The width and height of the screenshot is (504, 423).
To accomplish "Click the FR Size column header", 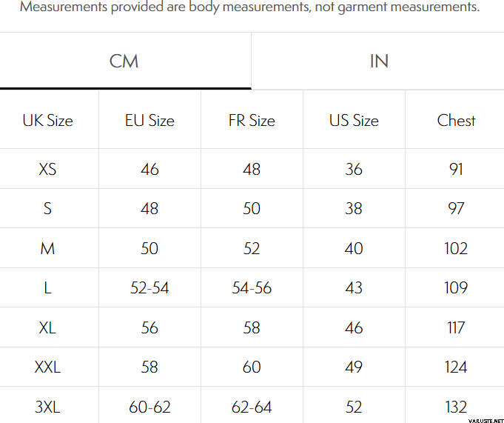I will click(x=252, y=121).
